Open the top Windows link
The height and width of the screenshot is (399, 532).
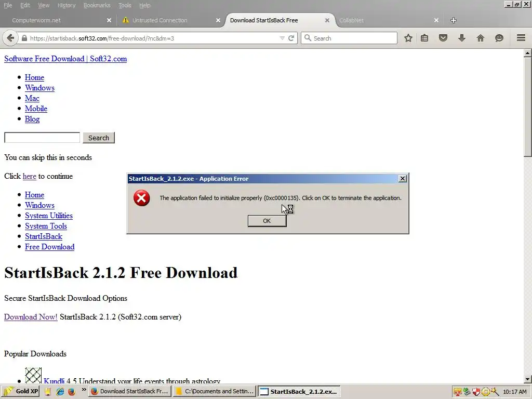click(39, 88)
